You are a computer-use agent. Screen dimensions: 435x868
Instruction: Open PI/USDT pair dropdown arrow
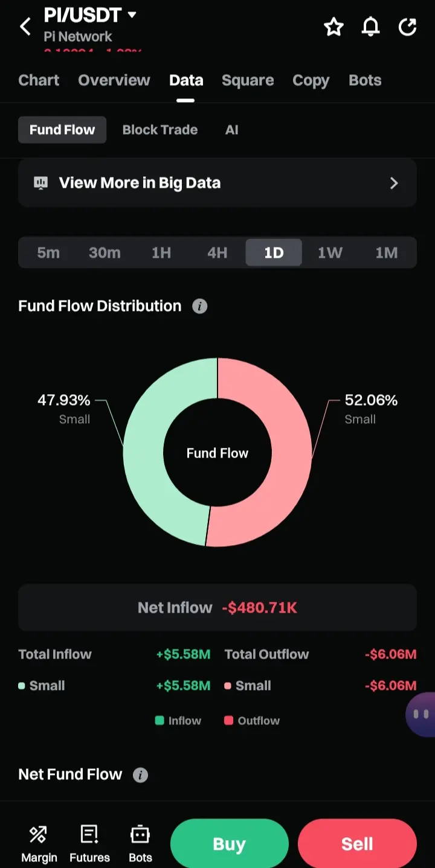pos(132,14)
